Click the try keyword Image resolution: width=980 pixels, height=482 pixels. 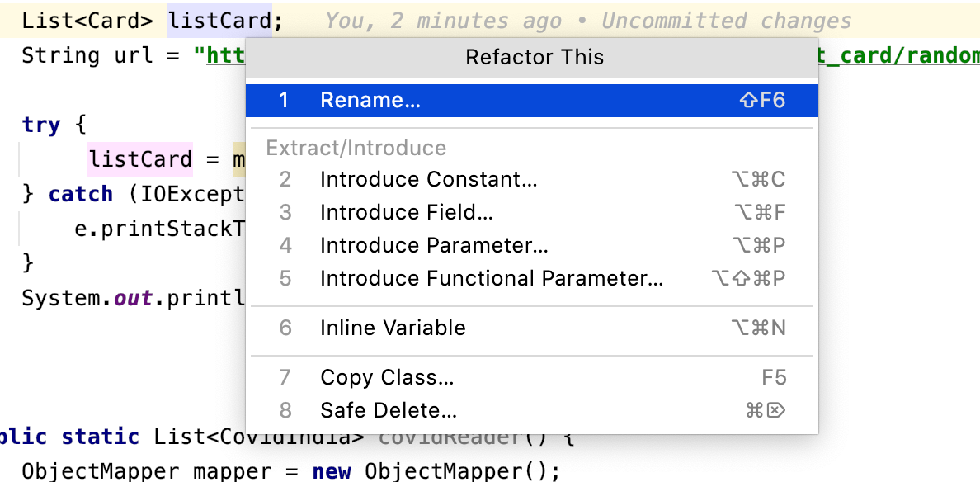coord(41,125)
